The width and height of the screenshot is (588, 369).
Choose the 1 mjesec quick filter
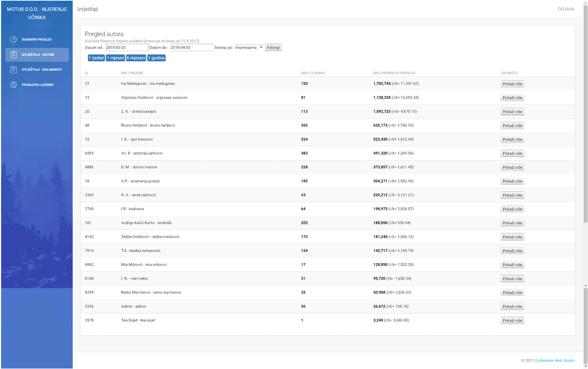[115, 58]
